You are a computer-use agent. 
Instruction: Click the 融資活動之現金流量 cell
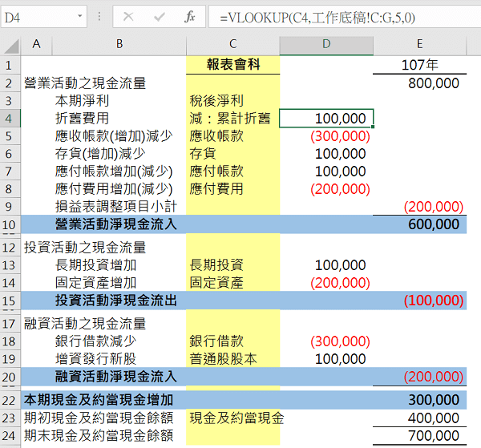(x=85, y=324)
